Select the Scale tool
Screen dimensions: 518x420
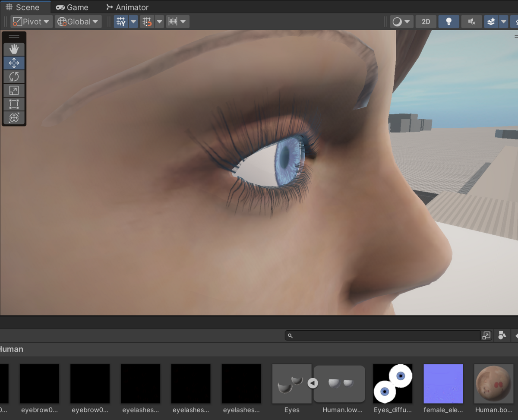pyautogui.click(x=14, y=90)
